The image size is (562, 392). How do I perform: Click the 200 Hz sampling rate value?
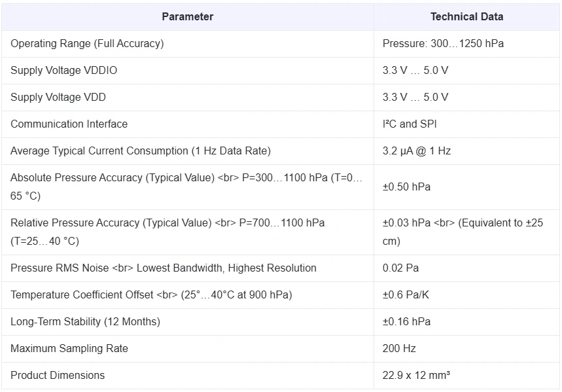(399, 348)
